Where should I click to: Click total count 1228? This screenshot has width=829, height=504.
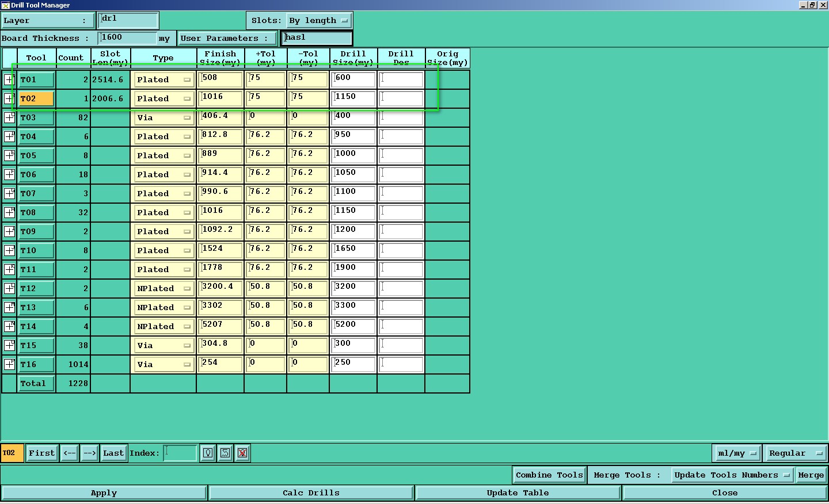tap(78, 383)
